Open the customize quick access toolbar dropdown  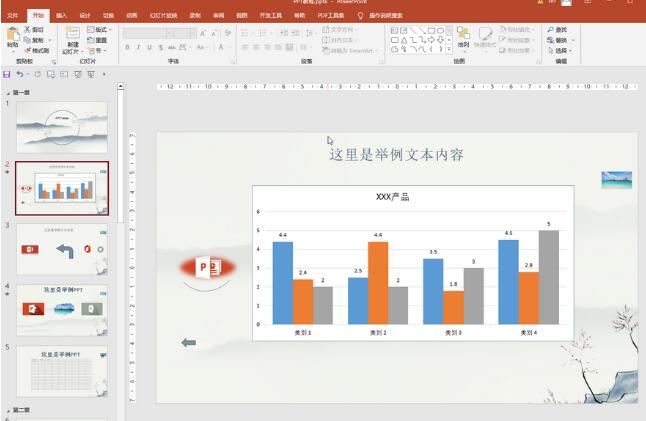tap(104, 74)
